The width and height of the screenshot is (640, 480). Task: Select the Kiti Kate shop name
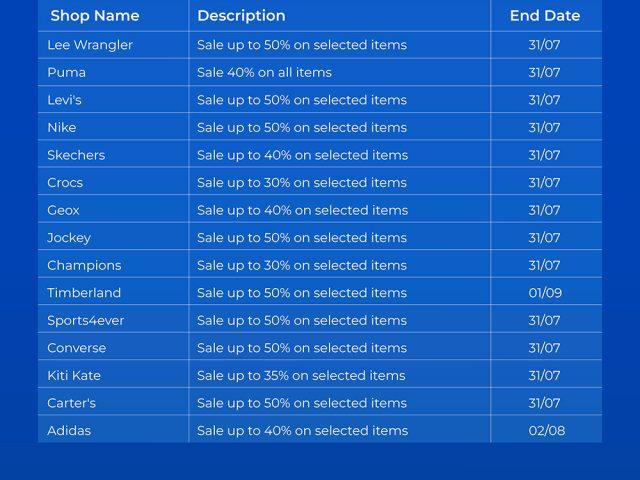point(74,376)
